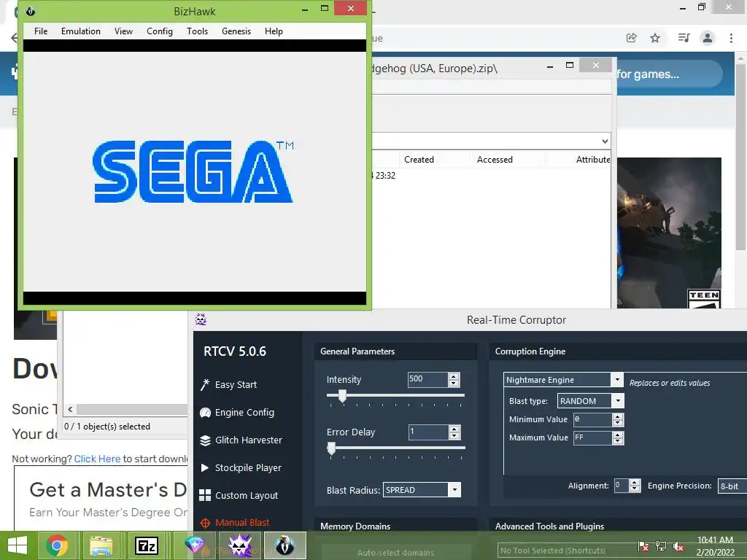Image resolution: width=747 pixels, height=560 pixels.
Task: Click 7-Zip horizontal scrollbar left arrow
Action: click(70, 410)
